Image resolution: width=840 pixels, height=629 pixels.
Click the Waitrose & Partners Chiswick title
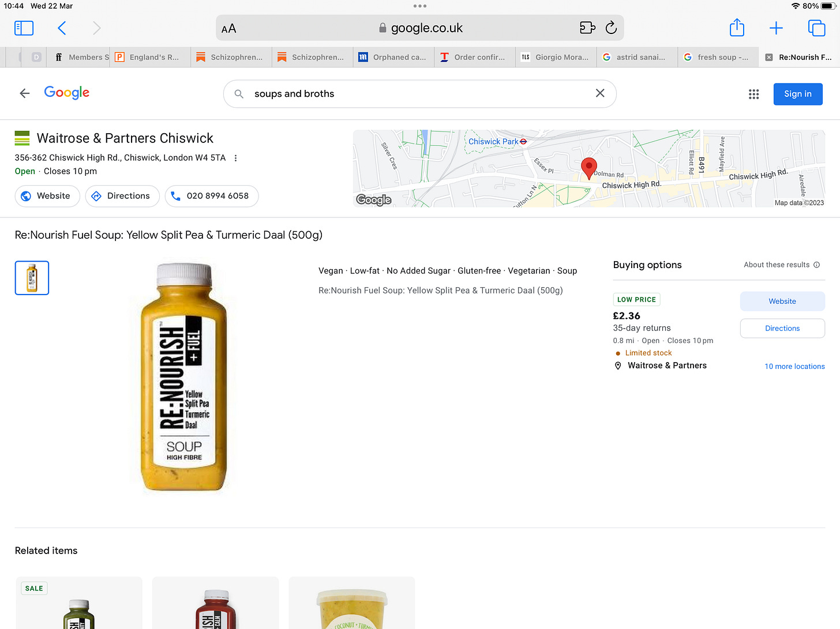[x=125, y=138]
